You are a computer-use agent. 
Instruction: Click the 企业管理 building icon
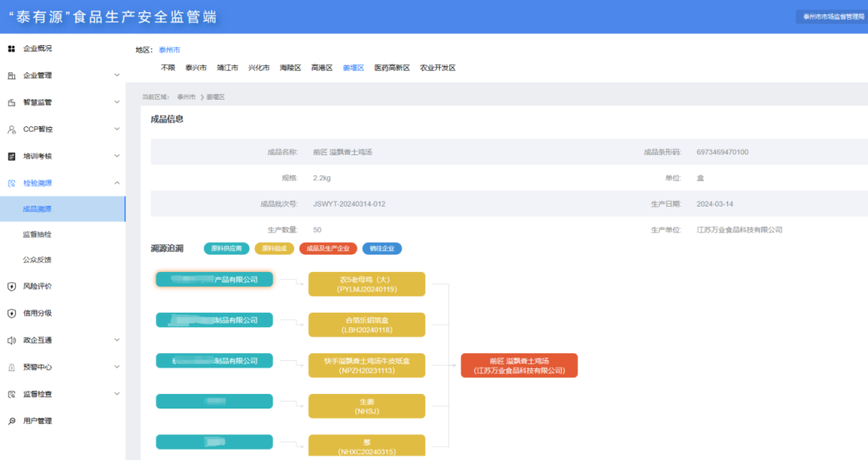point(11,76)
